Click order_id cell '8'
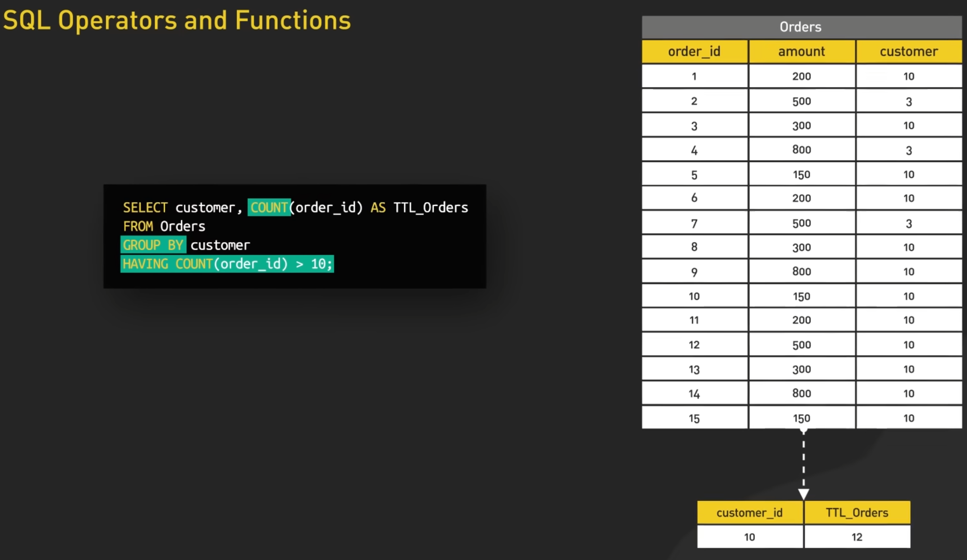This screenshot has width=967, height=560. (694, 247)
